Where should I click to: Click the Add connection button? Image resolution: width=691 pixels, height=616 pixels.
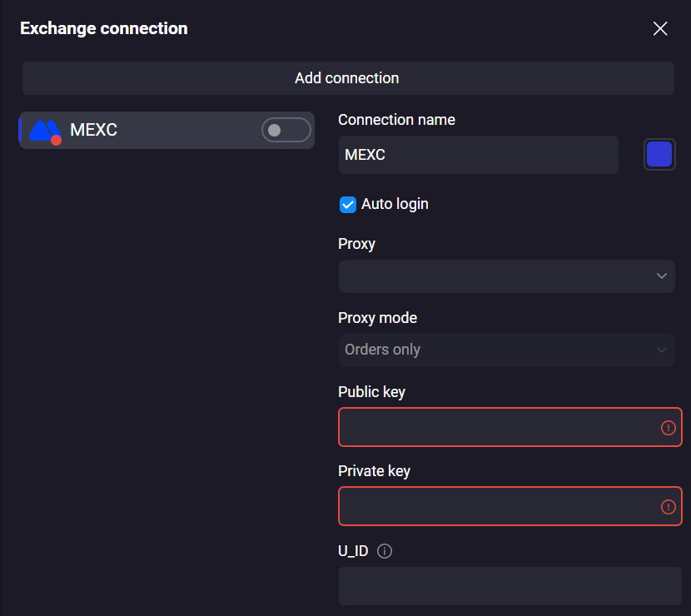click(x=346, y=77)
